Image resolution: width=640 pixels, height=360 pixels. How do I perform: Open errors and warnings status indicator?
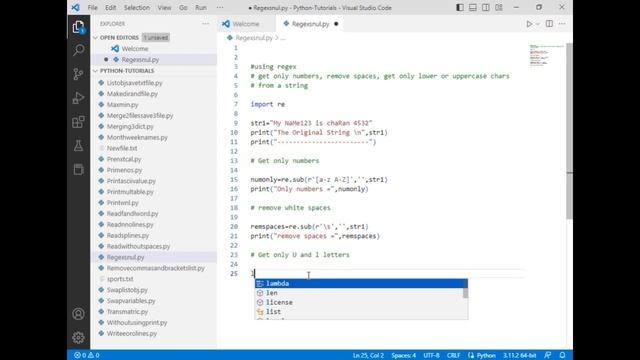pyautogui.click(x=87, y=355)
